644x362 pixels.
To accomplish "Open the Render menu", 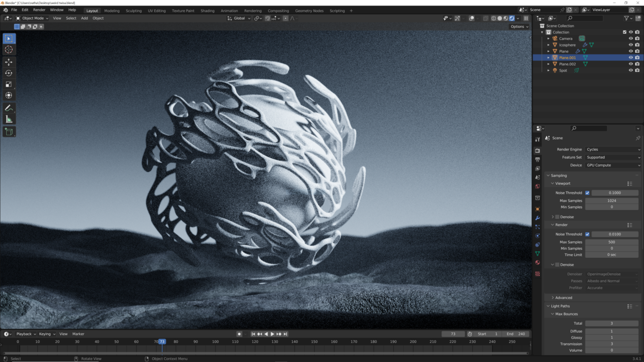I will 39,10.
